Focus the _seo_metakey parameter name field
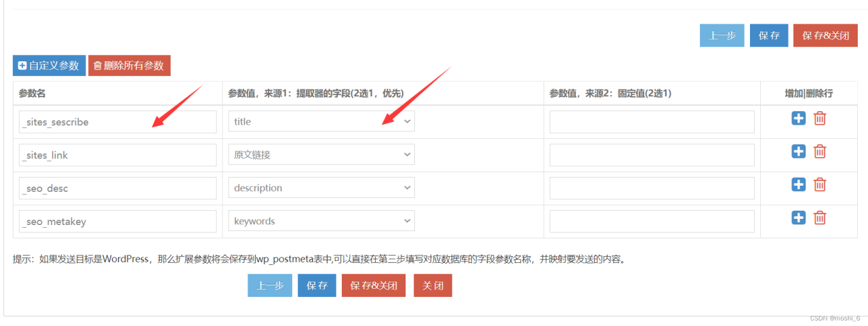The image size is (868, 326). (x=117, y=222)
